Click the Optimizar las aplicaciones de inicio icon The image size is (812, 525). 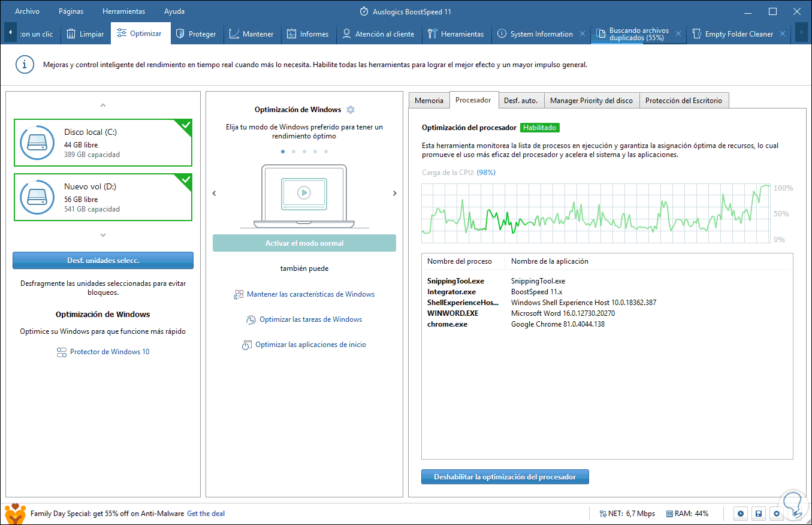[x=246, y=345]
